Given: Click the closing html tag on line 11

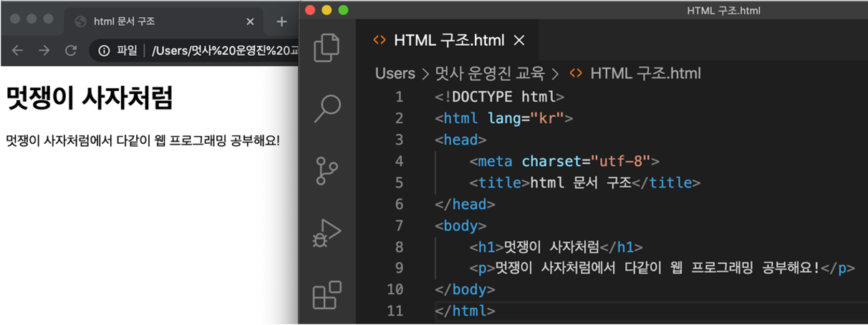Looking at the screenshot, I should point(465,311).
